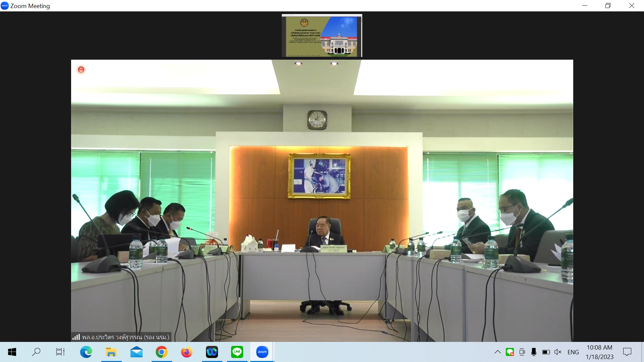
Task: Open the notification action center
Action: pyautogui.click(x=627, y=352)
